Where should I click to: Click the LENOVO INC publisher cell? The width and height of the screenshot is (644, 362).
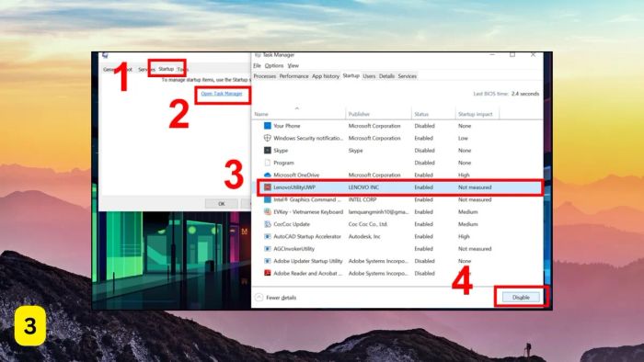[363, 187]
